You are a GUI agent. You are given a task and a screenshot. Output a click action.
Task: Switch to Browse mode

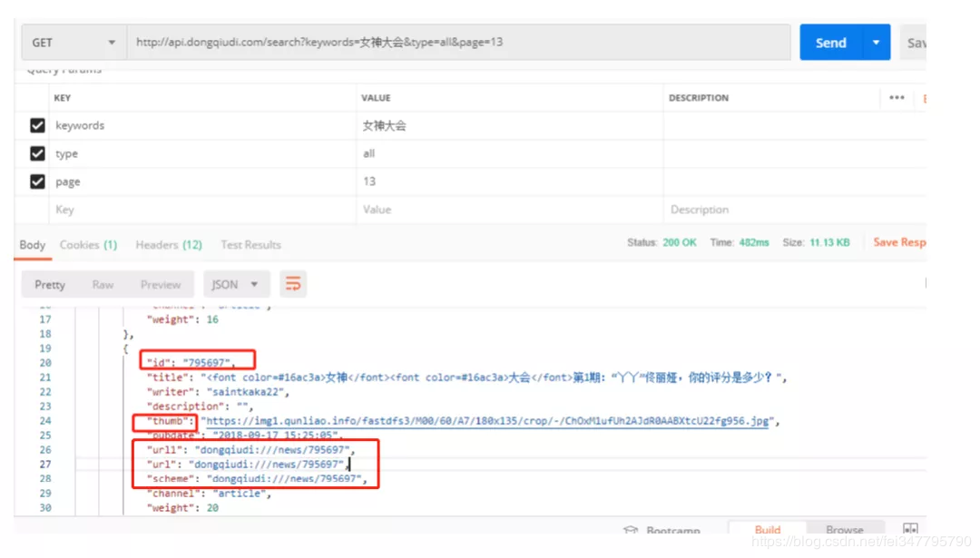pyautogui.click(x=845, y=530)
